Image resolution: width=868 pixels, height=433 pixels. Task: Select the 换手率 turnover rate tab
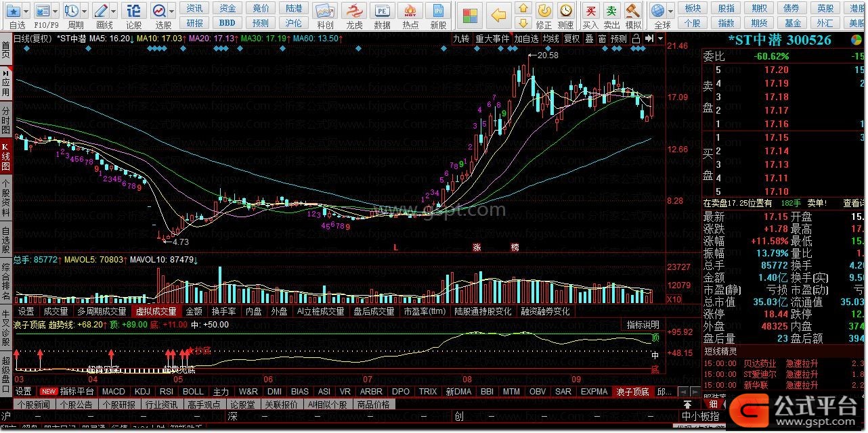(x=223, y=312)
